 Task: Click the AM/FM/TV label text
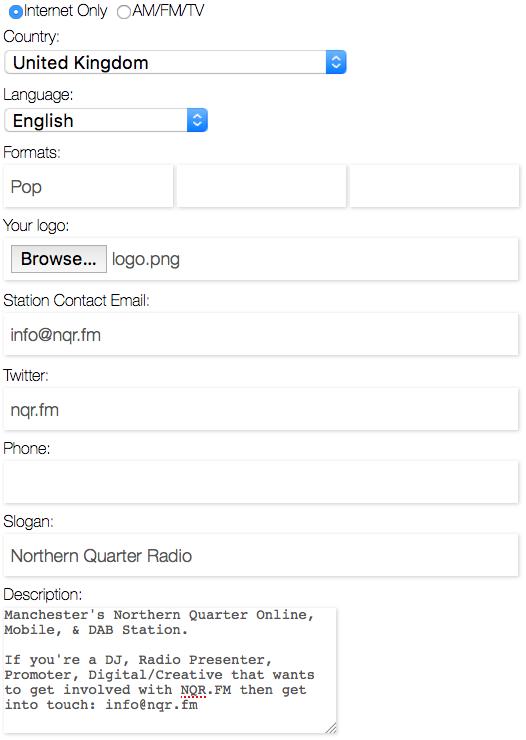(168, 11)
